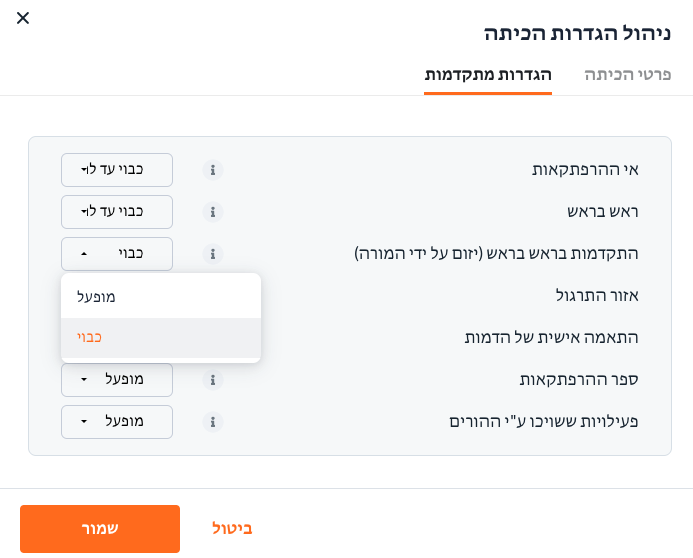Click info icon for פעילויות ששויכו ע"י ההורים
Viewport: 693px width, 558px height.
click(x=213, y=421)
